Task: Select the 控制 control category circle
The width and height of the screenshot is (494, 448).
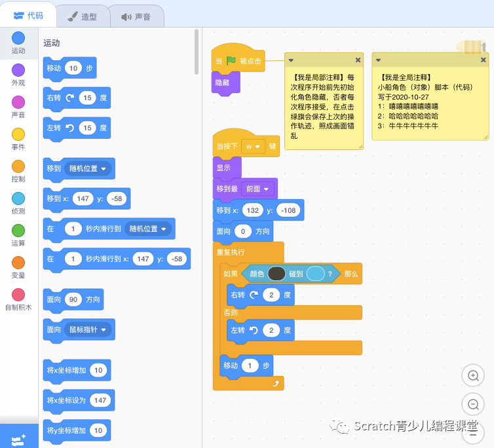Action: [18, 166]
